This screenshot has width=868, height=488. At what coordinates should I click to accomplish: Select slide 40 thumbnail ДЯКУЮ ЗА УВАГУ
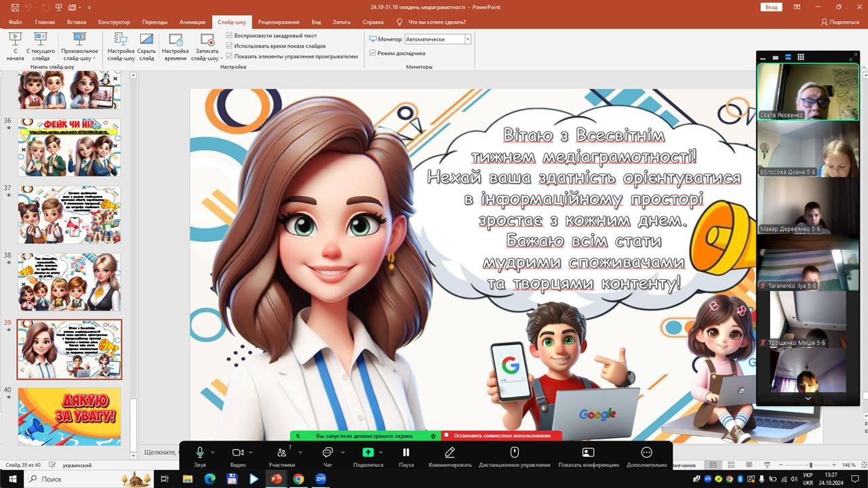(x=69, y=416)
